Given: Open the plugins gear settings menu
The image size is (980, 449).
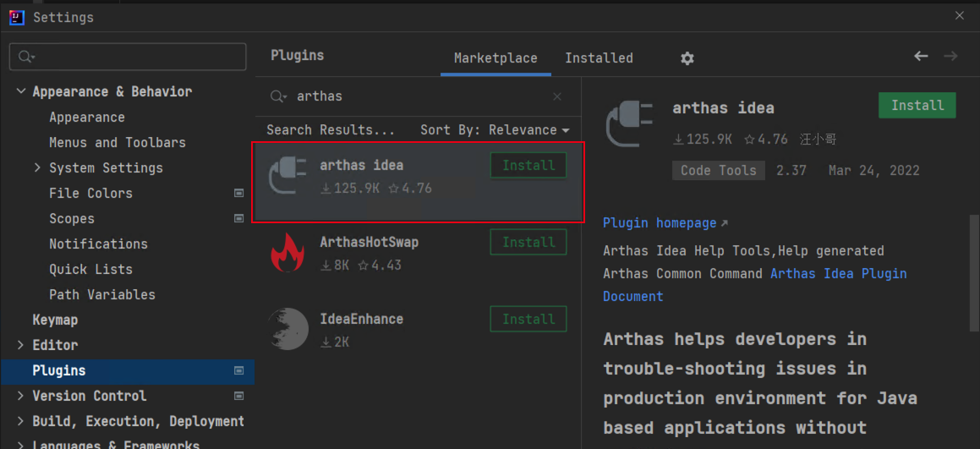Looking at the screenshot, I should pos(687,59).
